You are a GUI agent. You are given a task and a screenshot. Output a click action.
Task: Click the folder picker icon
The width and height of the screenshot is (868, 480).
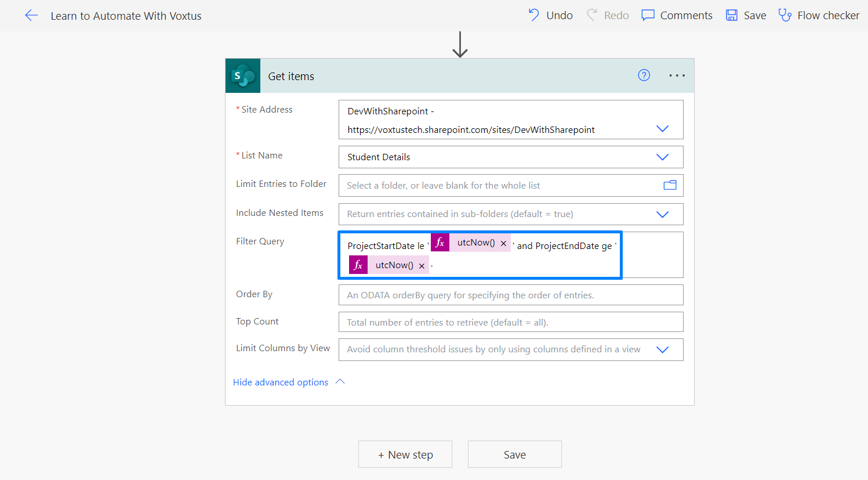pyautogui.click(x=670, y=185)
